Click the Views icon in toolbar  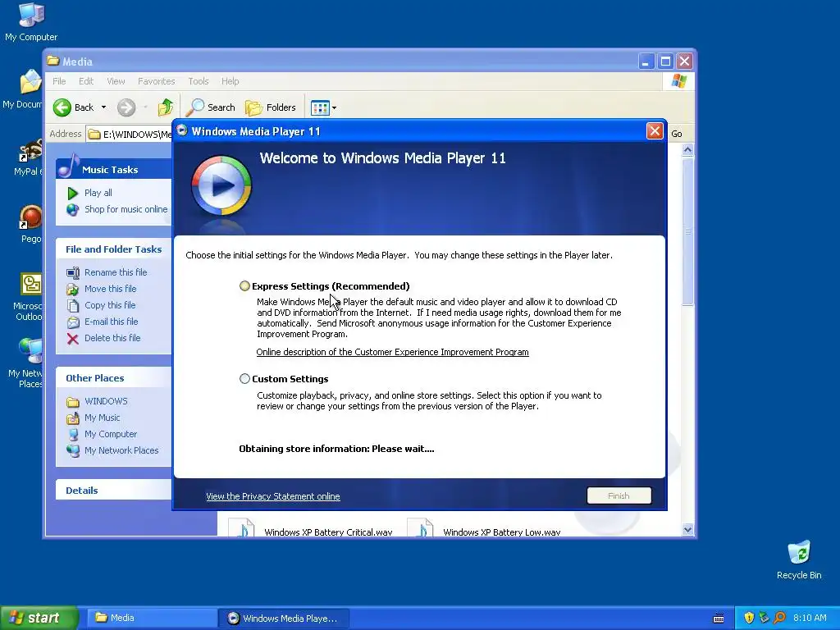tap(320, 107)
